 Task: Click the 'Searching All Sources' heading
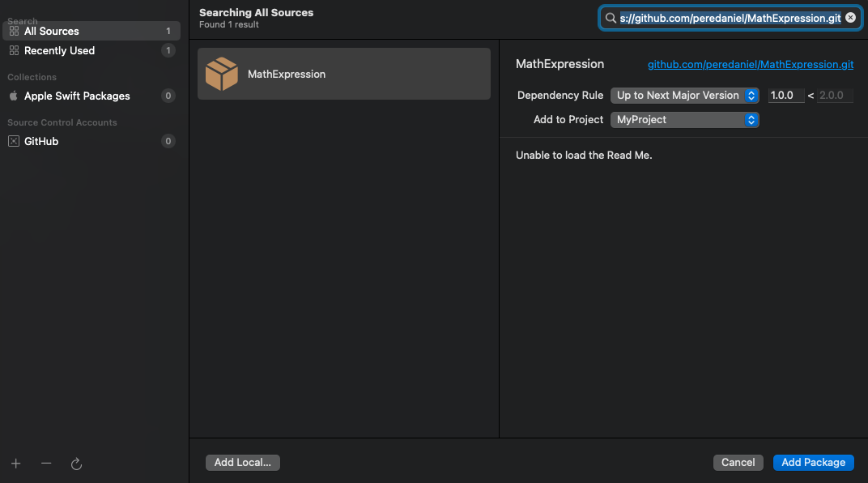(x=257, y=12)
